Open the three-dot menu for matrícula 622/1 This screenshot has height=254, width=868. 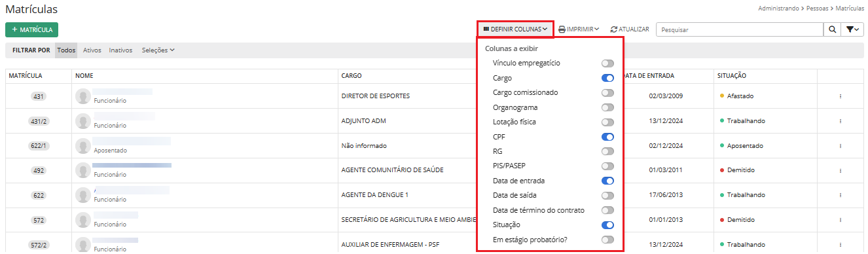click(x=840, y=146)
